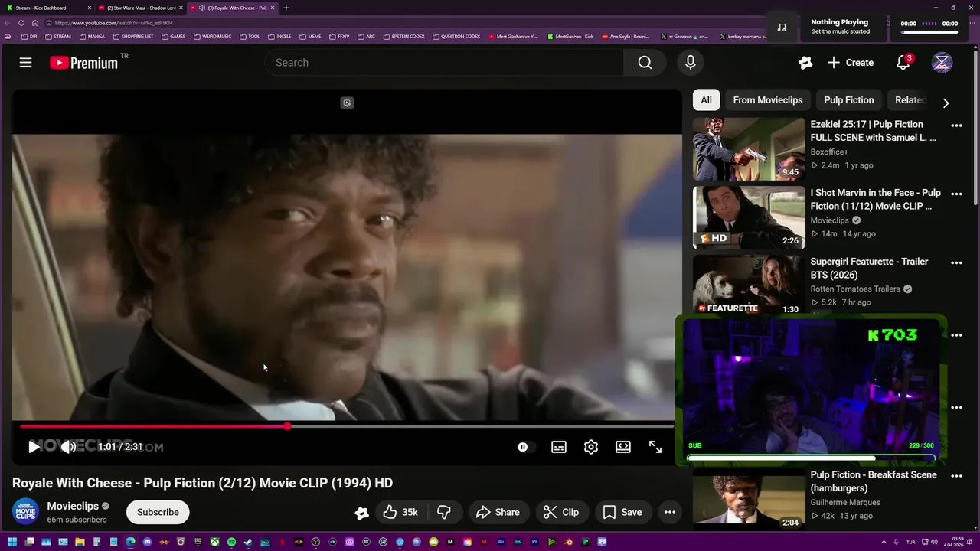Subscribe to Movieclips channel
980x551 pixels.
tap(158, 512)
